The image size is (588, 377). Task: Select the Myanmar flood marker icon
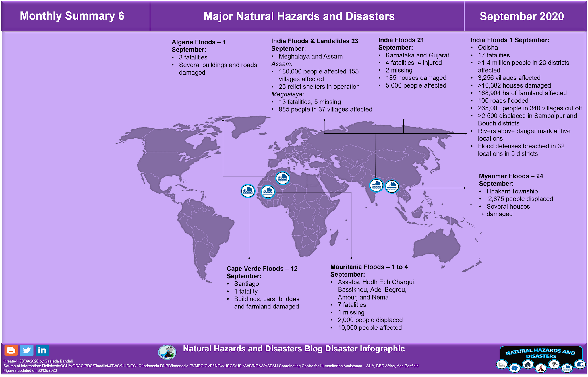tap(392, 186)
